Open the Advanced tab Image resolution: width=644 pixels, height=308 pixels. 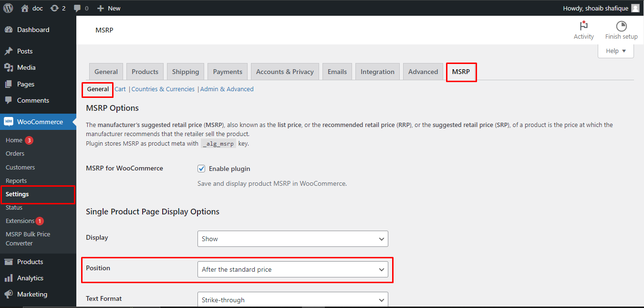coord(423,72)
